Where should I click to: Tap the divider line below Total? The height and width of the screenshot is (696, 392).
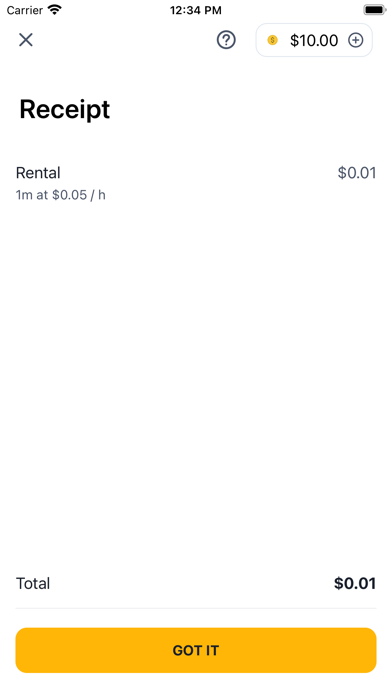pos(196,608)
